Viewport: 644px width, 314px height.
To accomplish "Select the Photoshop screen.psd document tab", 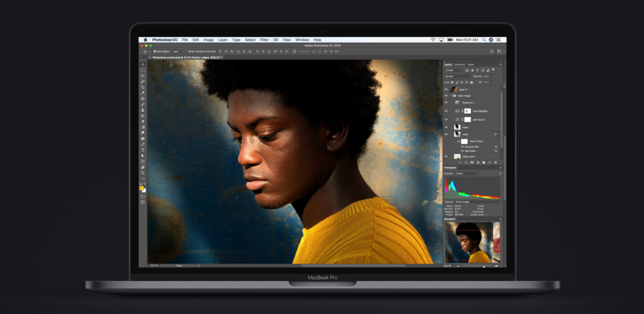I will (x=186, y=58).
